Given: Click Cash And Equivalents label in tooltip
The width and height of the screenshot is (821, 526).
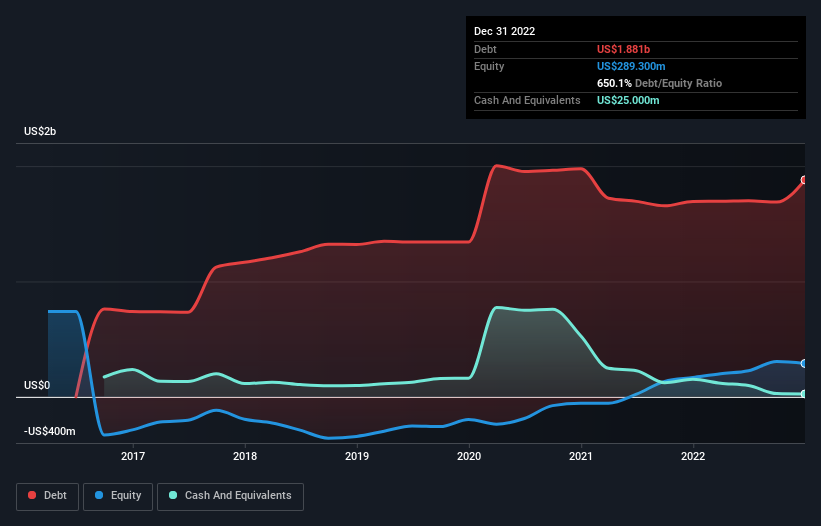Looking at the screenshot, I should 527,100.
